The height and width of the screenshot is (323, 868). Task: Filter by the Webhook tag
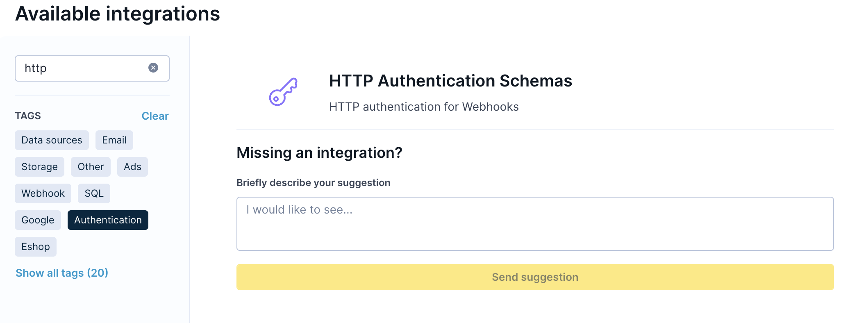[x=43, y=193]
